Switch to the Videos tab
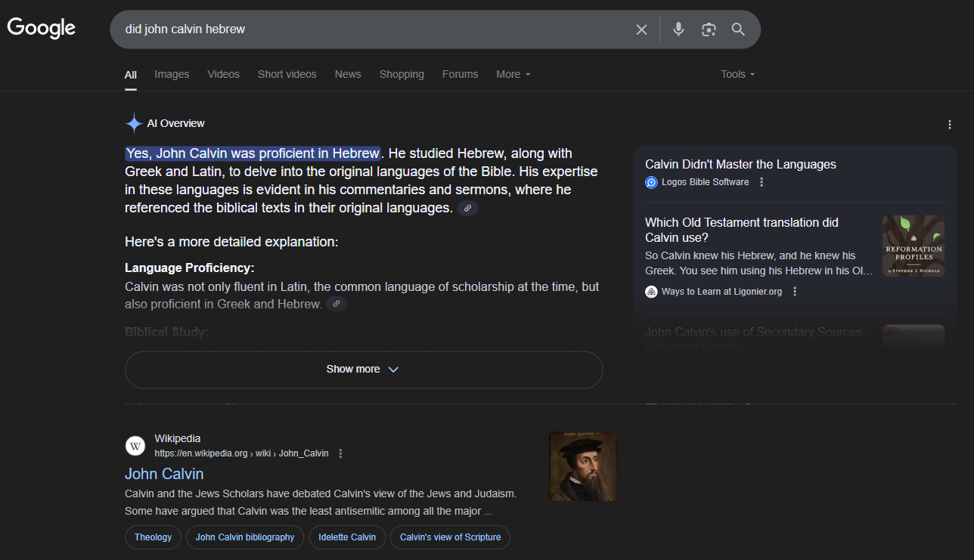The height and width of the screenshot is (560, 974). [223, 74]
